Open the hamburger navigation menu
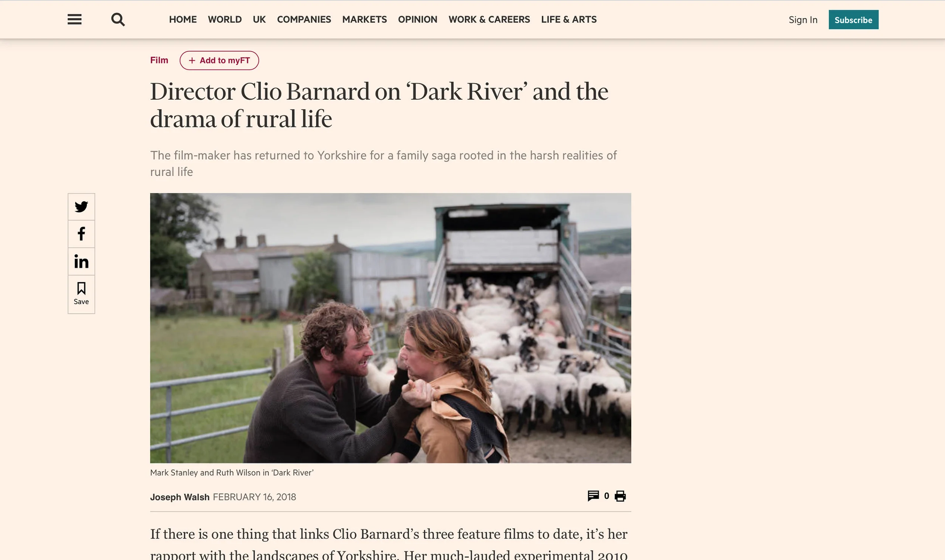 click(x=74, y=19)
